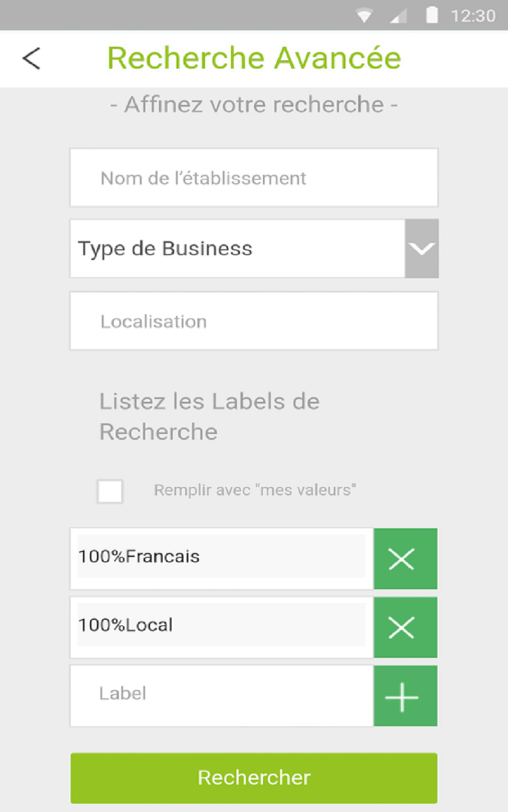Tap the clock showing 12:30

pyautogui.click(x=472, y=16)
